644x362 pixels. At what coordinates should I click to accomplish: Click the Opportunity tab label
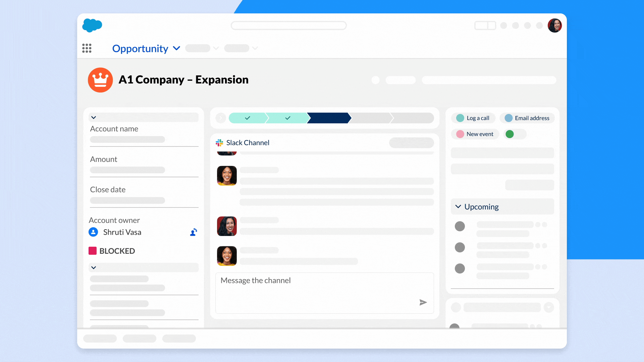[x=140, y=49]
